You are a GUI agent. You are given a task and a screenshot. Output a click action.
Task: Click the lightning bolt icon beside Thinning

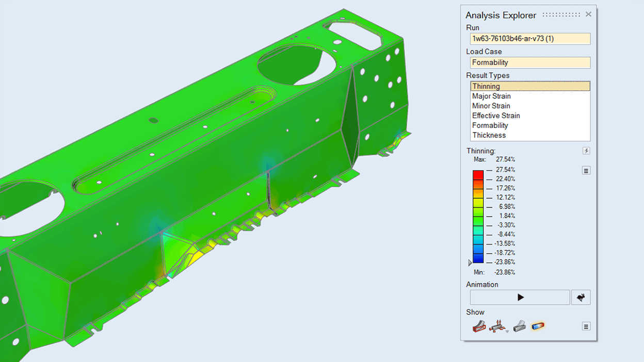click(586, 151)
